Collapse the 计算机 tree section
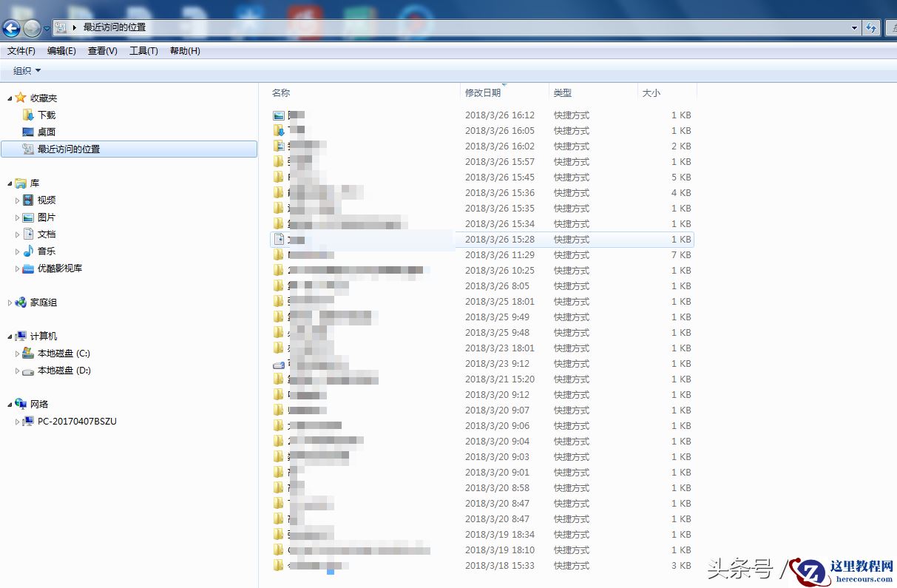The height and width of the screenshot is (588, 897). (10, 337)
